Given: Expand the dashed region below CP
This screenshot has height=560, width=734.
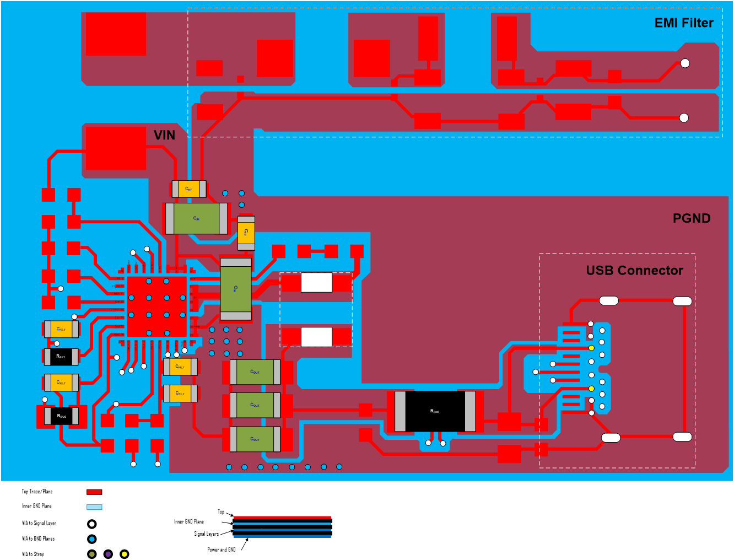Looking at the screenshot, I should tap(316, 309).
